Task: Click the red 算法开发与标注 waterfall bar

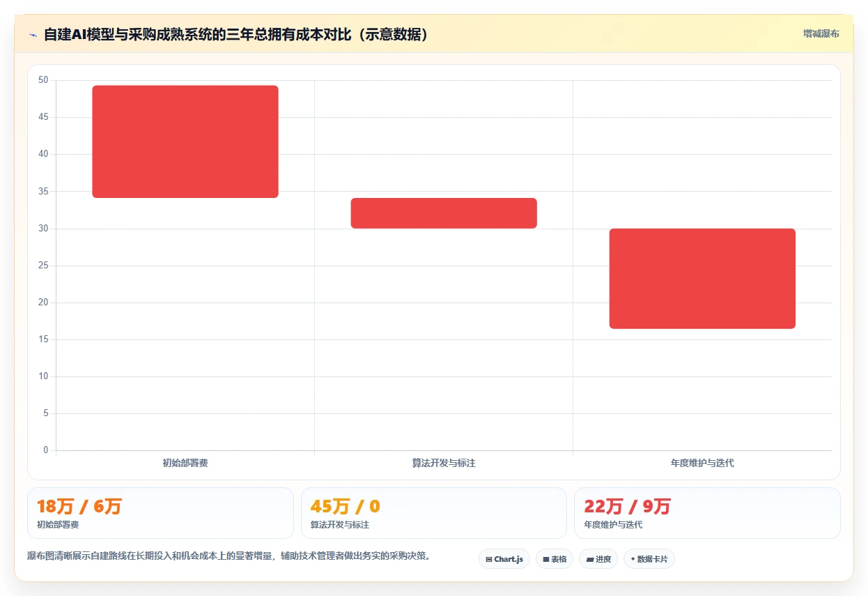Action: coord(444,213)
